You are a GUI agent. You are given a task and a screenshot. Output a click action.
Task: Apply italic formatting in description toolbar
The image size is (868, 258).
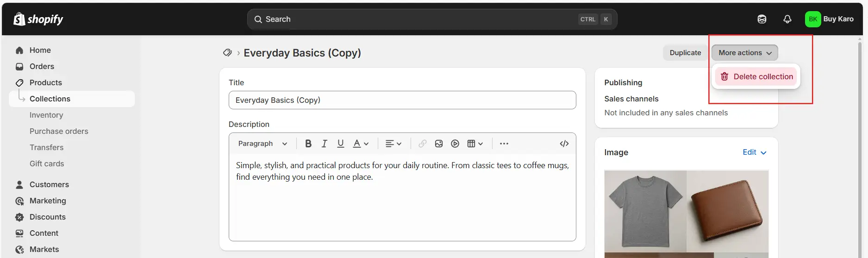click(324, 144)
